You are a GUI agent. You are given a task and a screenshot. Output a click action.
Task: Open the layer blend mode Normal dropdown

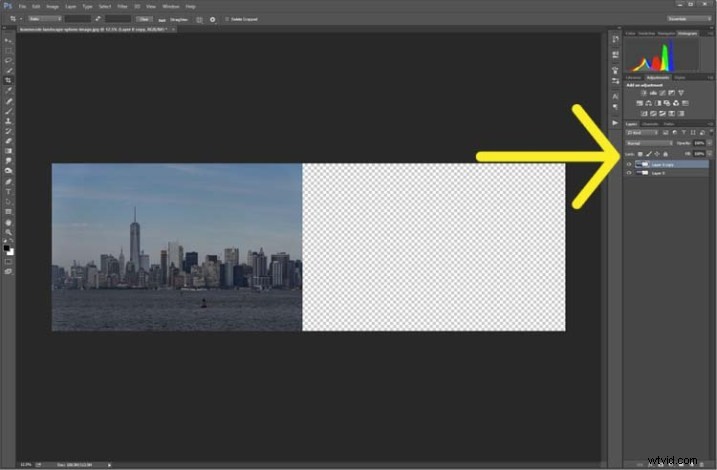click(649, 144)
